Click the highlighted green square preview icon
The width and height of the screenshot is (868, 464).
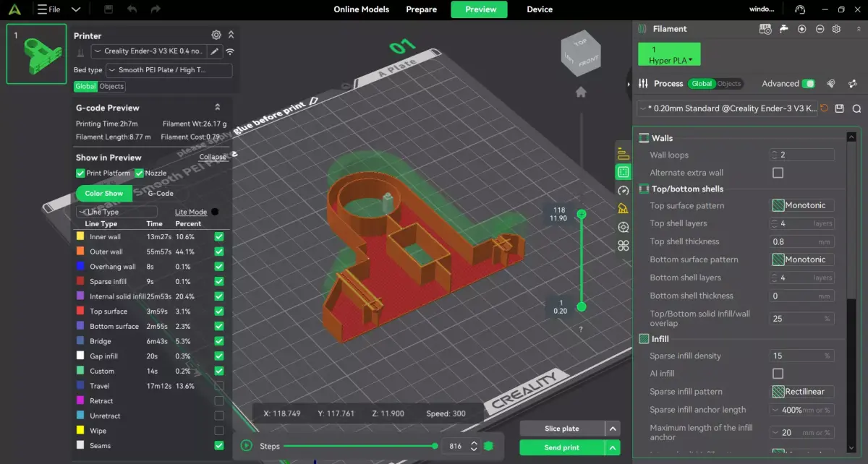tap(623, 172)
